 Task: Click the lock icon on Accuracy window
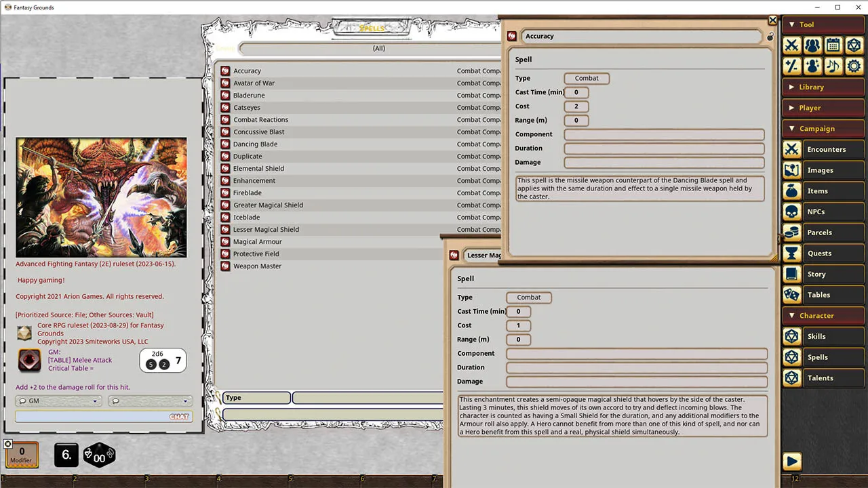pos(770,37)
